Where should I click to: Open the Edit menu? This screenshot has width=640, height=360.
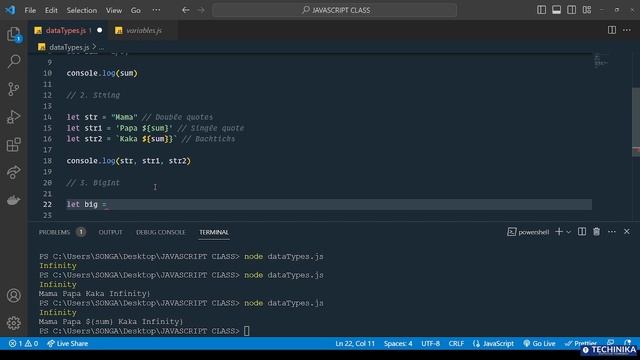coord(51,10)
